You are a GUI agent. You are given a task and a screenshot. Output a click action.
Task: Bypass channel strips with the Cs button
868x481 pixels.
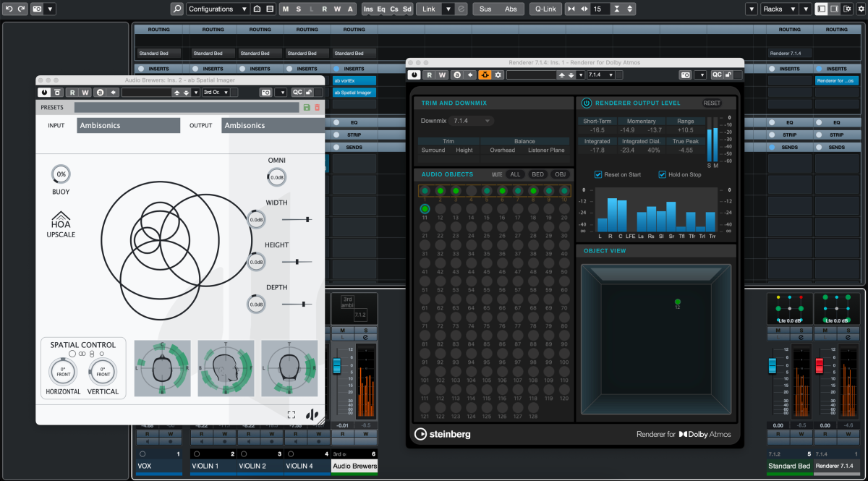tap(394, 9)
